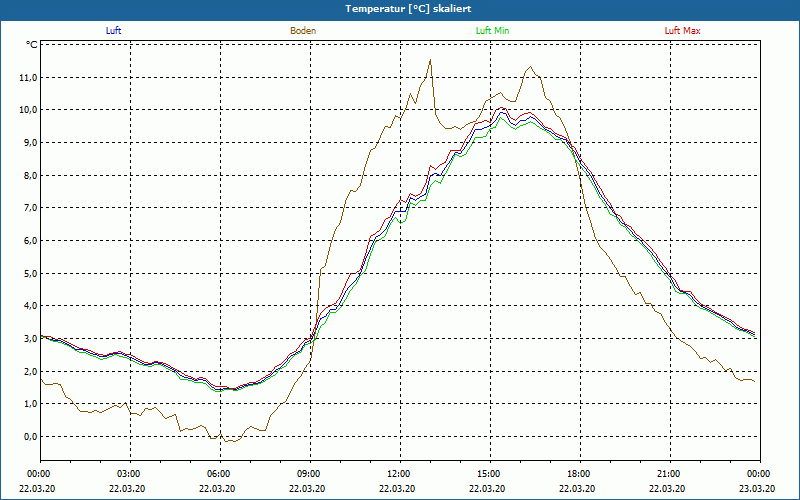Viewport: 800px width, 500px height.
Task: Click the 5,0 y-axis value
Action: point(31,273)
